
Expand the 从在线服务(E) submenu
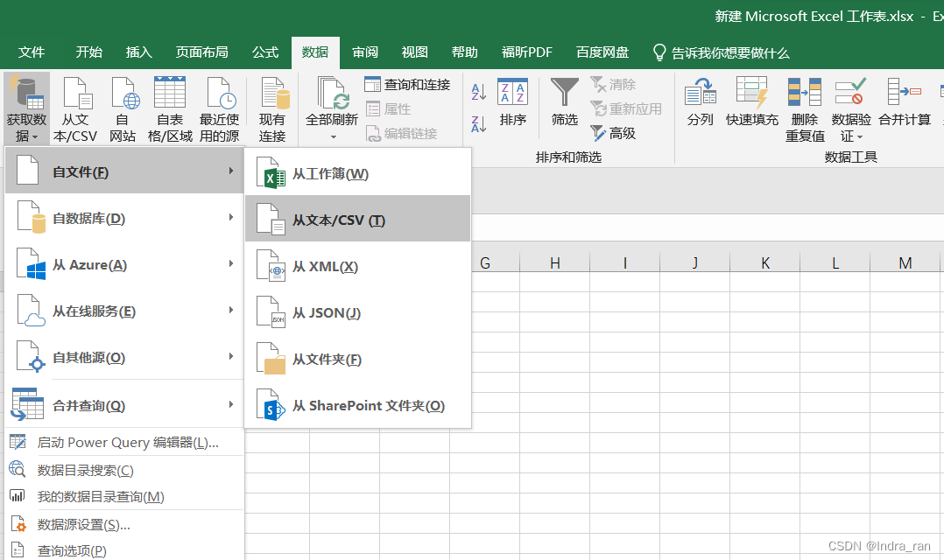click(124, 311)
